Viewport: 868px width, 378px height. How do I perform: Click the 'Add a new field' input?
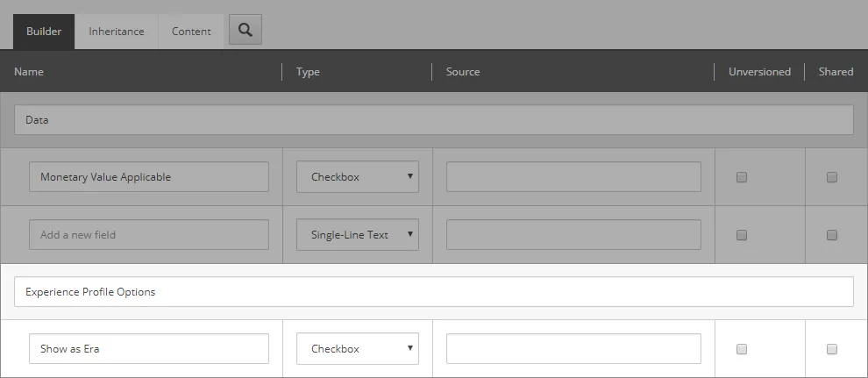tap(149, 235)
